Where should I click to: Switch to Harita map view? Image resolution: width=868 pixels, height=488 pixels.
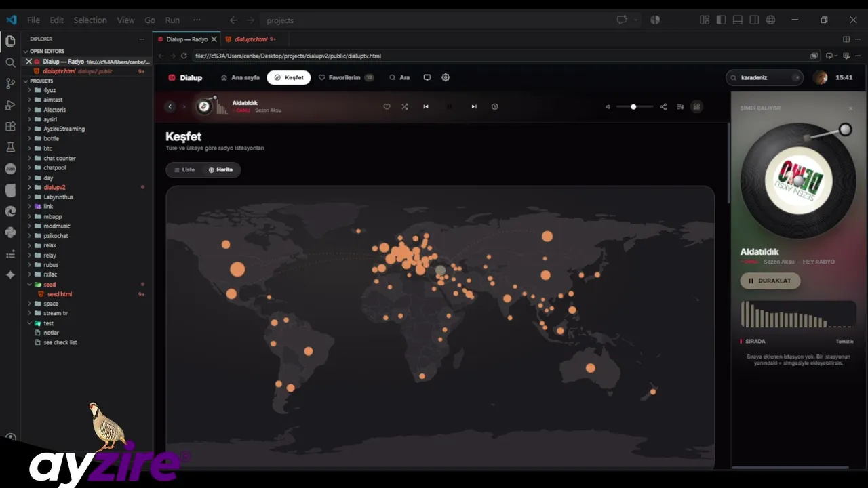[x=220, y=169]
